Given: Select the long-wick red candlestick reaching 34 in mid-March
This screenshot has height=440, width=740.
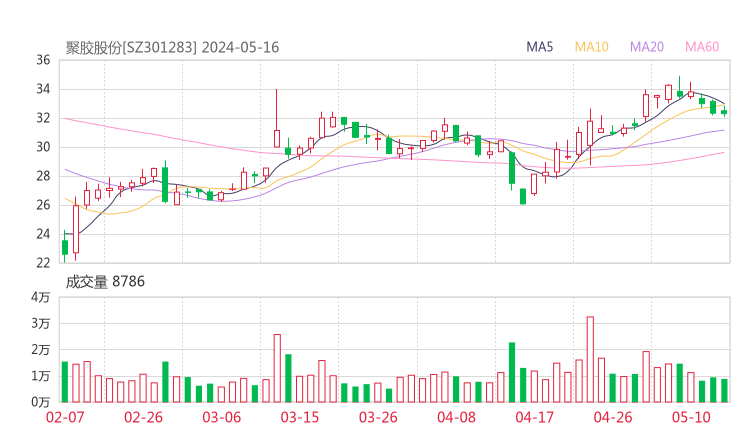Looking at the screenshot, I should coord(277,118).
